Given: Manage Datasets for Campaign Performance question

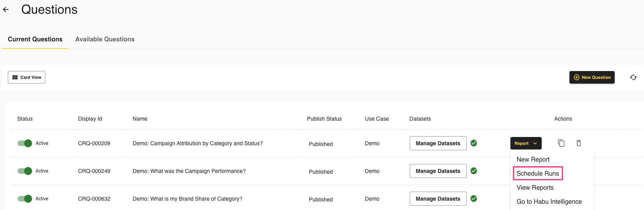Looking at the screenshot, I should (438, 171).
